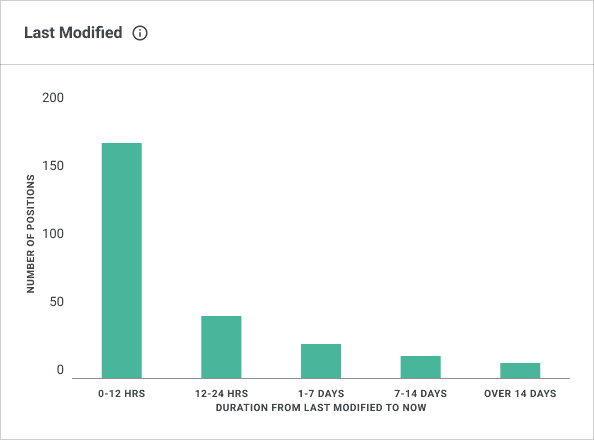Select the OVER 14 DAYS bar
594x440 pixels.
[x=520, y=370]
